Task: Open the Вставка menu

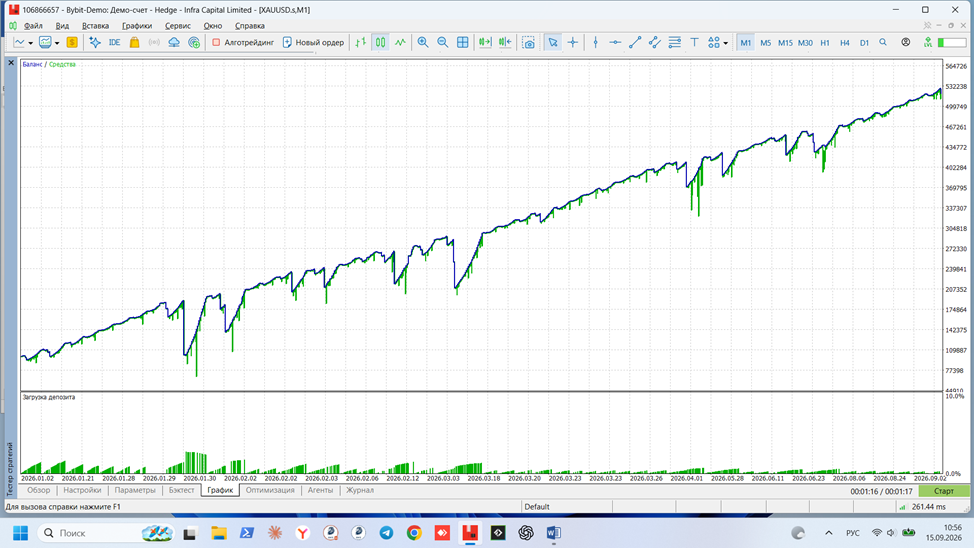Action: tap(95, 25)
